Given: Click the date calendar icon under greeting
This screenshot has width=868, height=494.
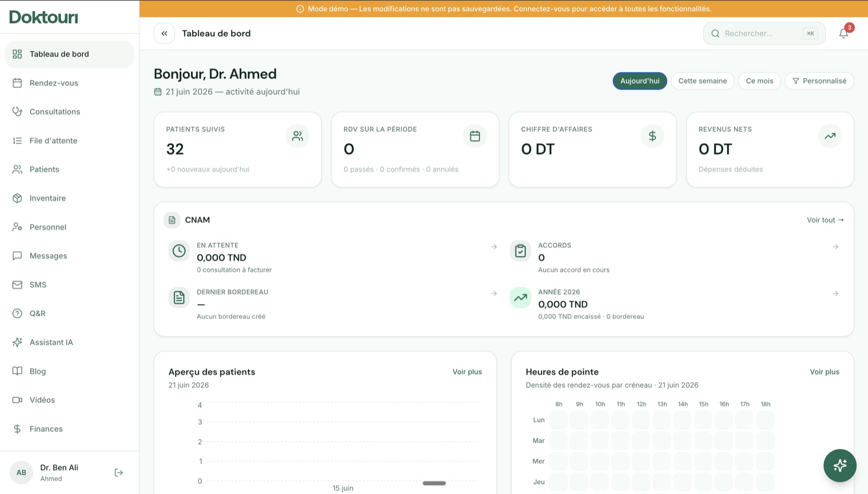Looking at the screenshot, I should pos(158,92).
